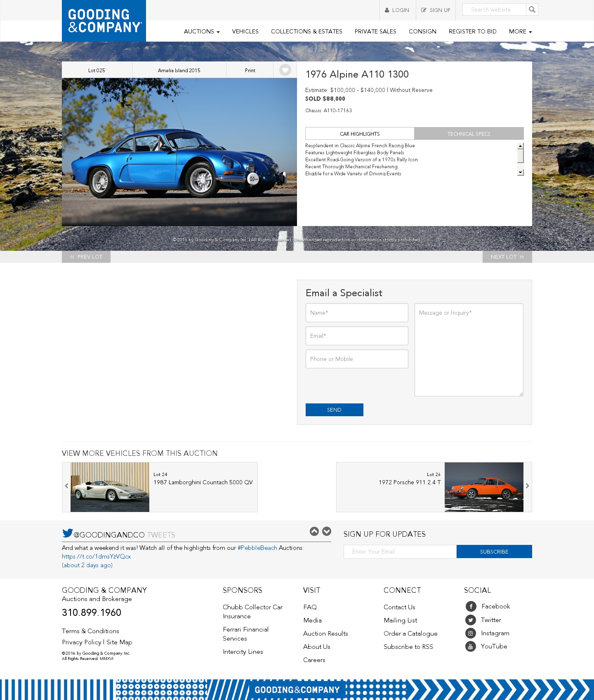Click the Gooding & Company logo
The width and height of the screenshot is (594, 700).
coord(104,21)
